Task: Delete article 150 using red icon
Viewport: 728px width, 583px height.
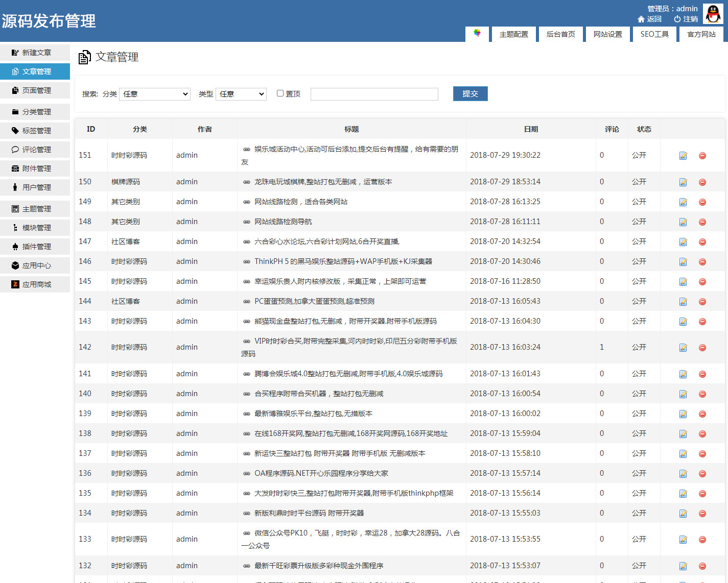Action: coord(702,182)
